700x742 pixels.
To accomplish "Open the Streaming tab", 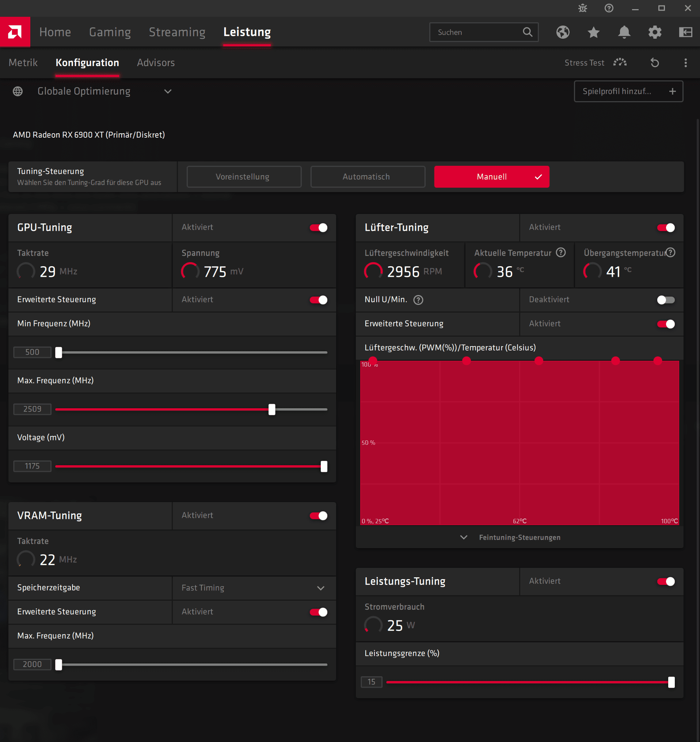I will point(177,32).
